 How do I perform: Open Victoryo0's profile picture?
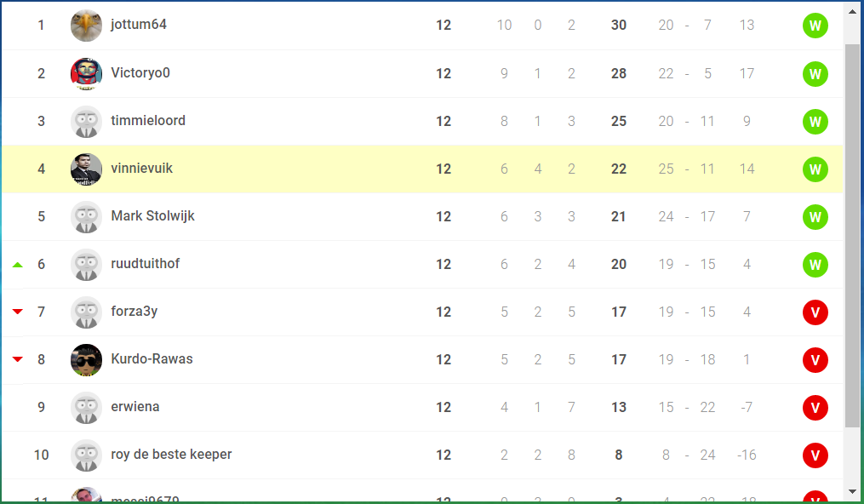(86, 73)
